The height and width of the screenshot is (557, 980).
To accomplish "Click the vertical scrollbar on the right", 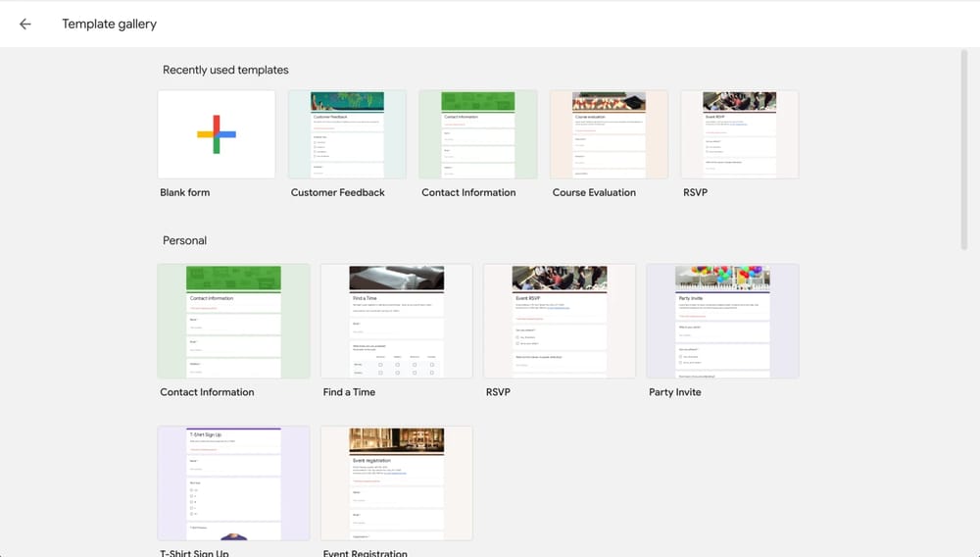I will [964, 147].
